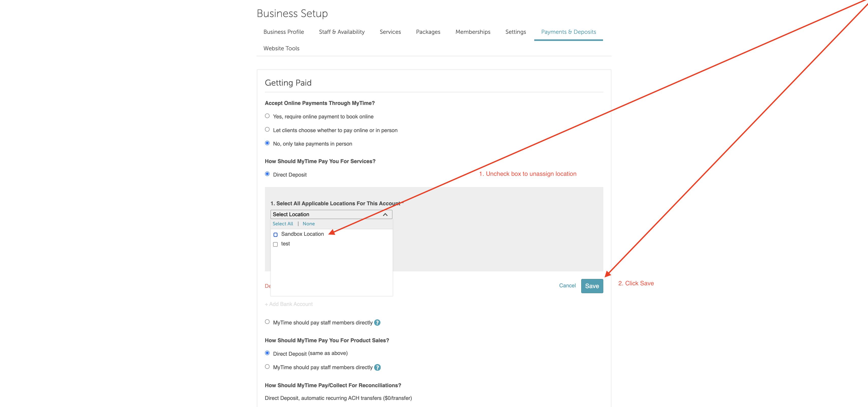Select 'No, only take payments in person'
This screenshot has height=407, width=868.
tap(267, 143)
